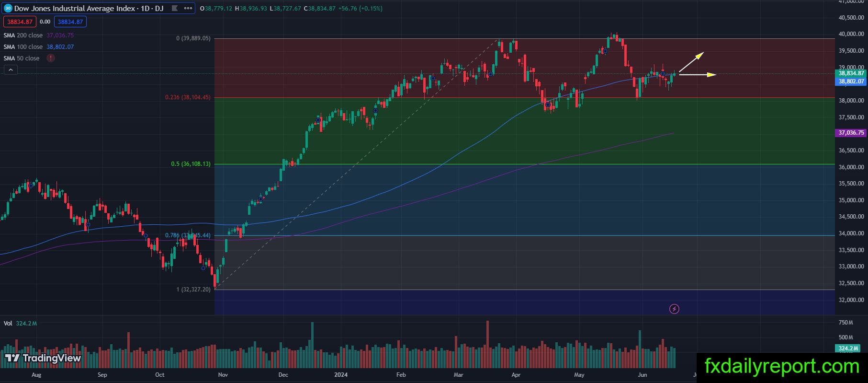Click the Mar label on the time axis
868x383 pixels.
(459, 374)
